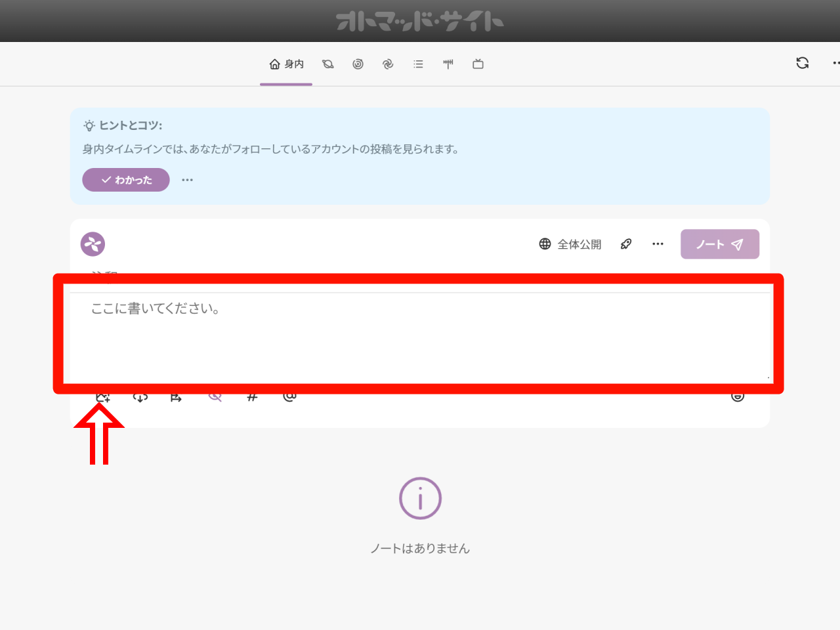Switch to the spiral social timeline icon
The height and width of the screenshot is (630, 840).
pos(358,64)
